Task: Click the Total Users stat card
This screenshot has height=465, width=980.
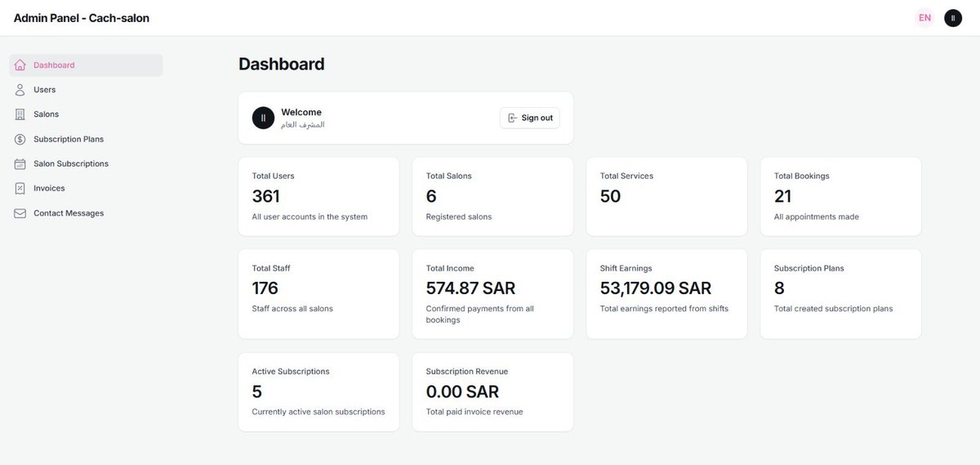Action: coord(318,197)
